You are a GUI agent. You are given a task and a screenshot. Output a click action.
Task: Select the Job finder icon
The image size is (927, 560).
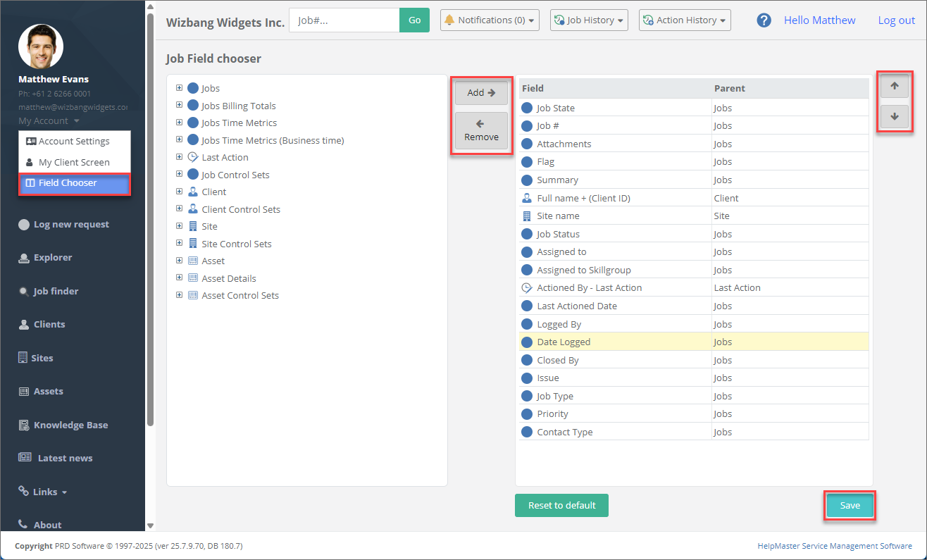point(24,291)
